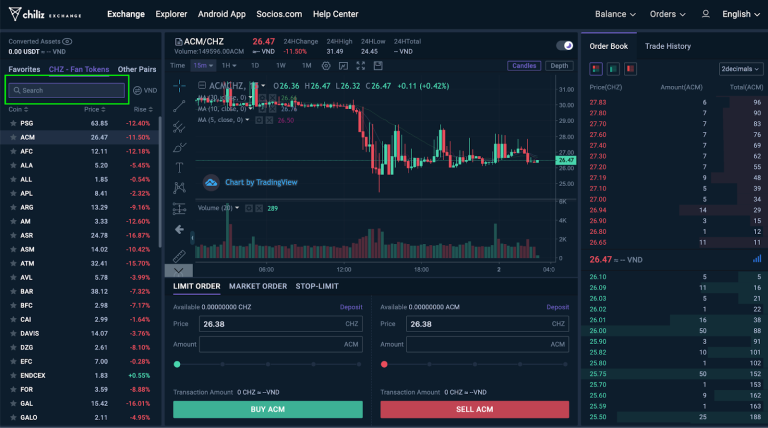Screen dimensions: 768x428
Task: Switch to the STOP-LIMIT tab
Action: click(317, 286)
